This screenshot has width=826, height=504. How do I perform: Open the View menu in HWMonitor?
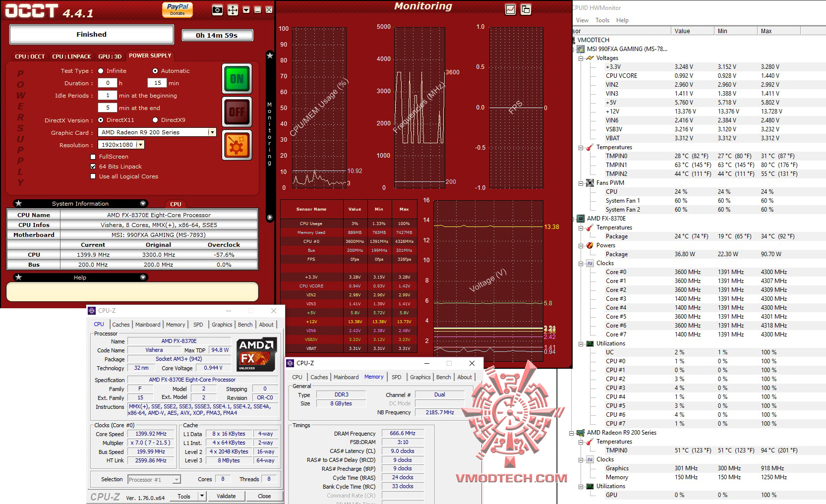(582, 20)
